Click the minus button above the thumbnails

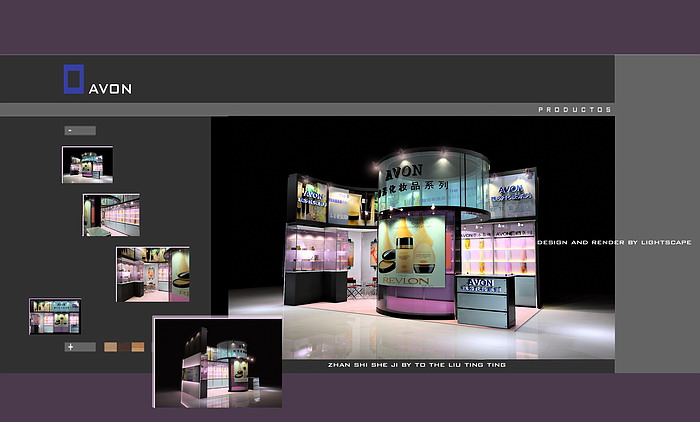click(x=80, y=130)
